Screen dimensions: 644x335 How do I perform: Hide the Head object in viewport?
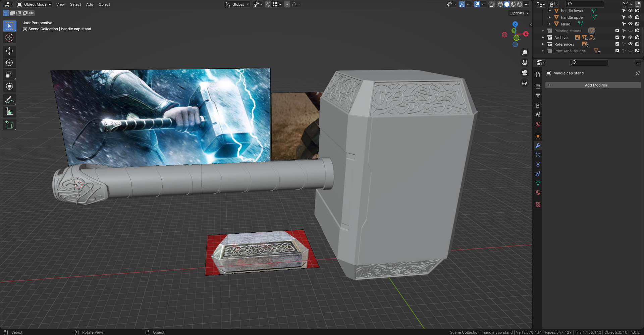click(631, 24)
